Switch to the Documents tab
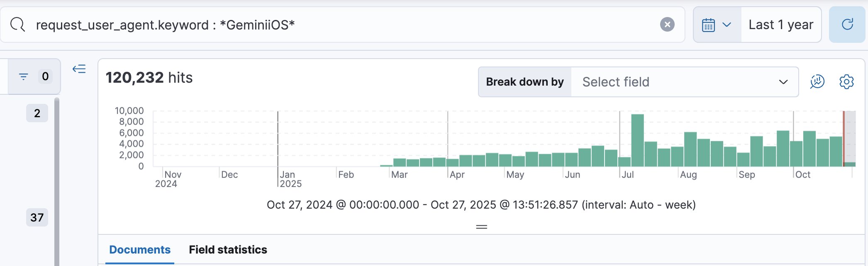Viewport: 868px width, 266px height. pos(140,250)
